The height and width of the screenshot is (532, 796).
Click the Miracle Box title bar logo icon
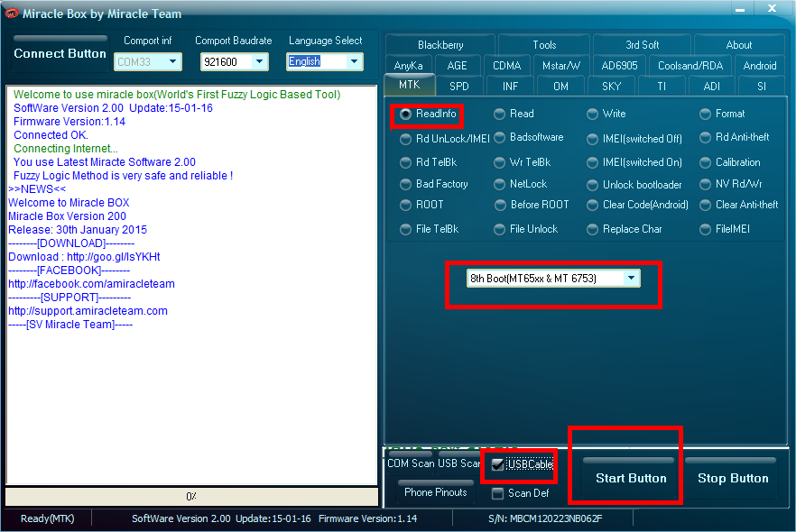11,14
